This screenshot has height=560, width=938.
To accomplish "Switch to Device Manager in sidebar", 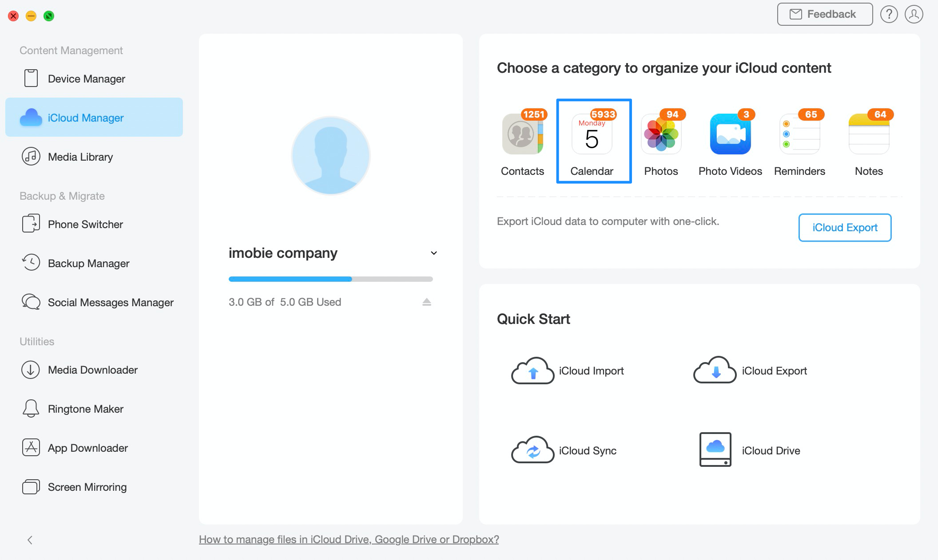I will click(x=87, y=79).
